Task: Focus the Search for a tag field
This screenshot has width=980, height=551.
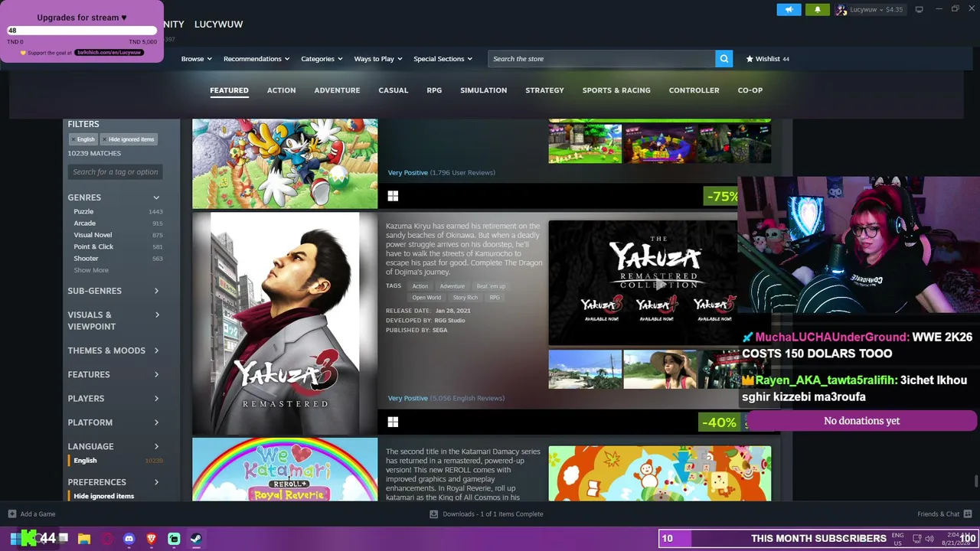Action: [x=115, y=172]
